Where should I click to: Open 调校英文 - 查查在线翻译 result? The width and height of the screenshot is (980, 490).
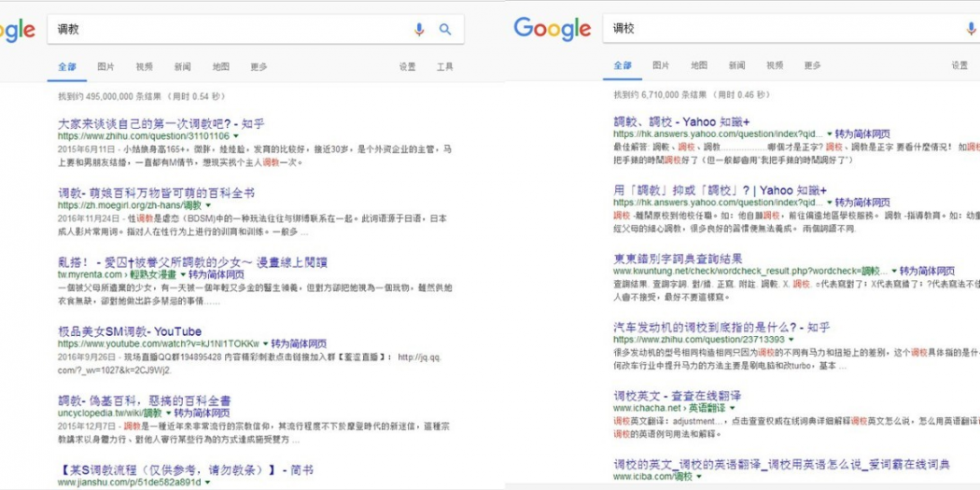[x=677, y=396]
